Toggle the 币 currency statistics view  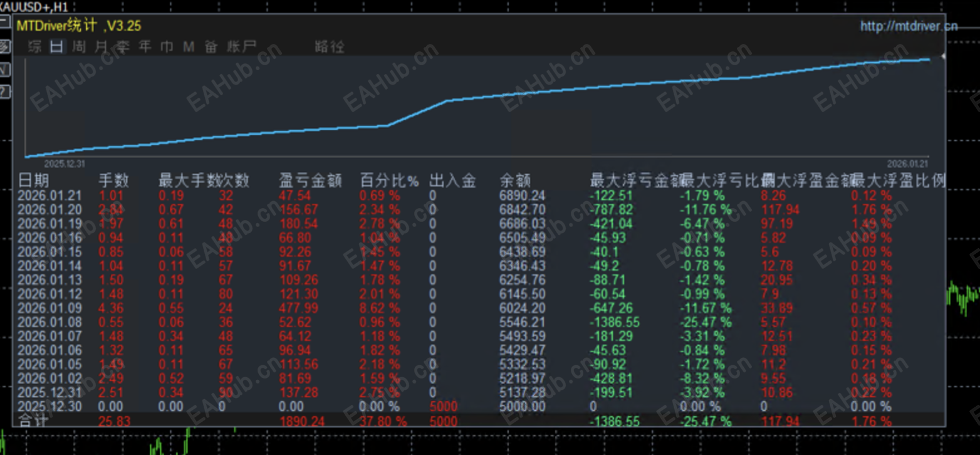click(x=167, y=46)
